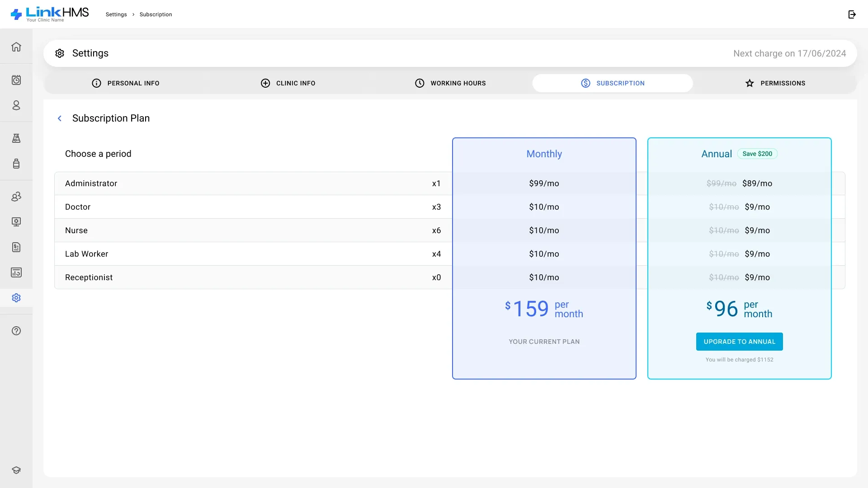Switch to the Personal Info tab

click(125, 83)
